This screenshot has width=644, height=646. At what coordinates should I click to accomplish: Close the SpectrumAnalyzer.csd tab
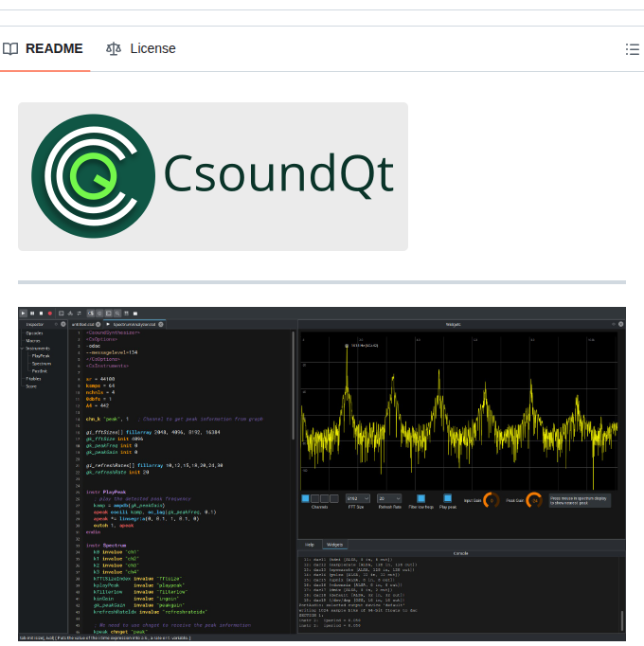click(x=161, y=325)
